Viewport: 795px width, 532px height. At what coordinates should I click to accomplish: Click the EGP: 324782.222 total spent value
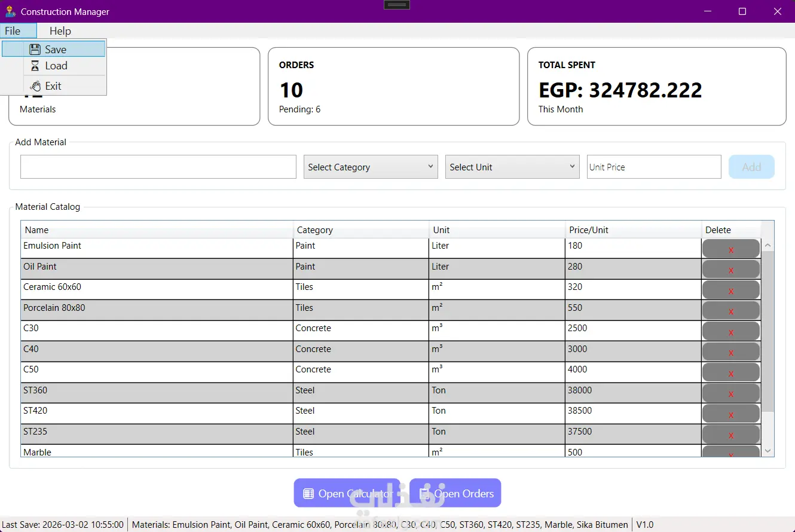620,90
